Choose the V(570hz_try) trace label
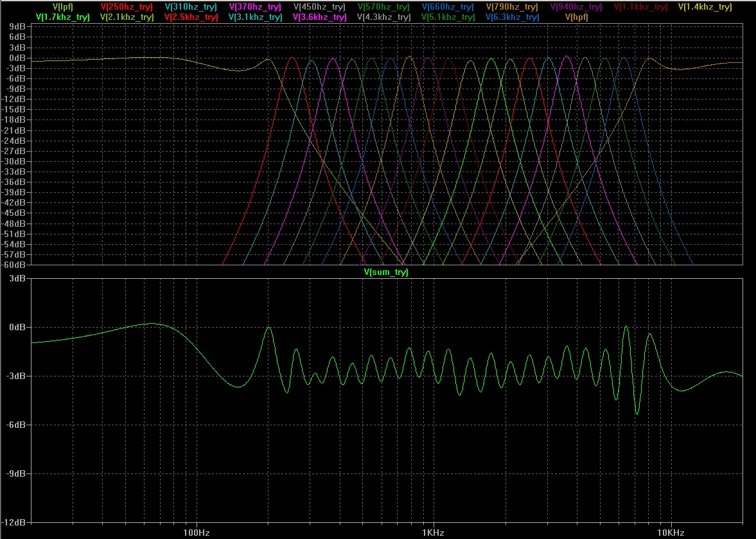This screenshot has height=539, width=756. click(383, 7)
